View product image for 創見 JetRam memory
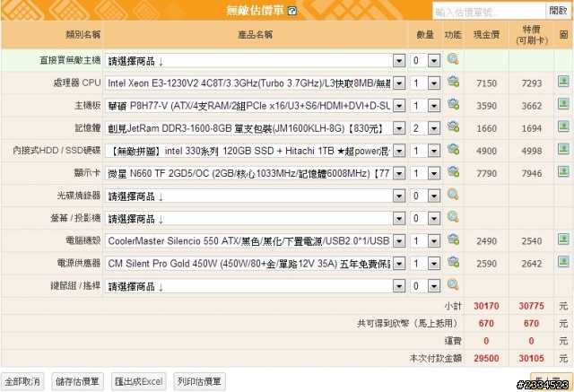Screen dimensions: 574x392 (563, 126)
